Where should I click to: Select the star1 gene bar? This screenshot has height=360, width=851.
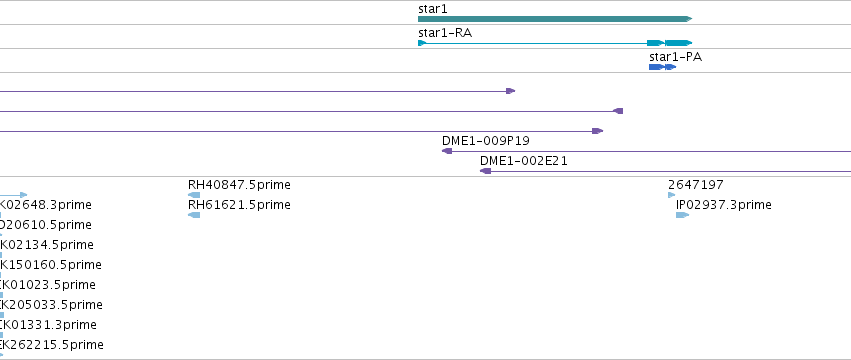[555, 19]
